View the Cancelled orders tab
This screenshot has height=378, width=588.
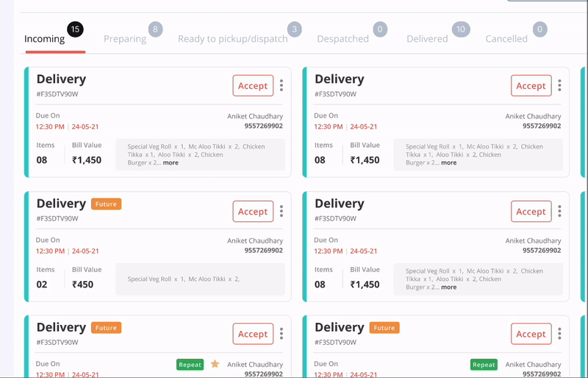point(506,39)
